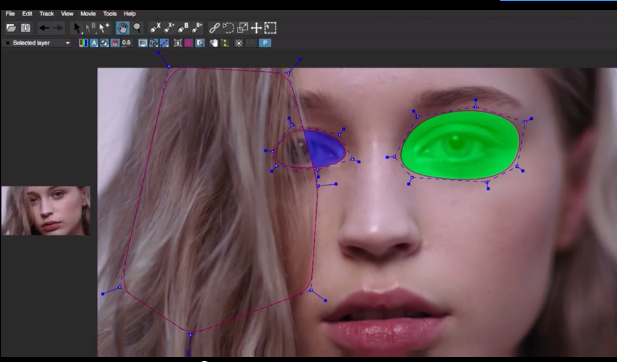The image size is (617, 362).
Task: Select the Rotate tool
Action: [x=228, y=28]
